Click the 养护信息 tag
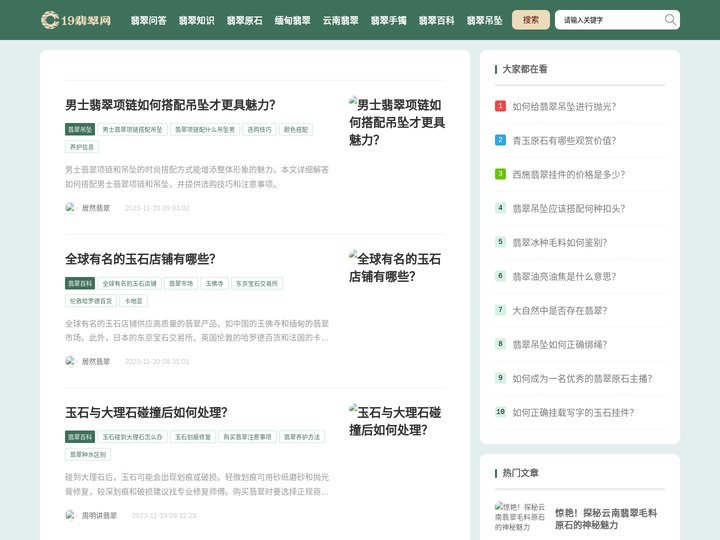The height and width of the screenshot is (540, 720). coord(82,147)
